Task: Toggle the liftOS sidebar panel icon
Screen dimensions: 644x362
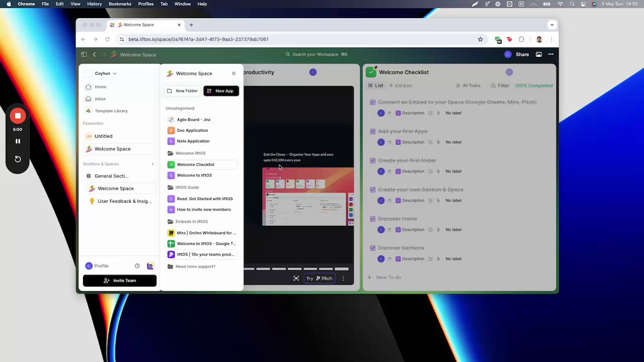Action: 84,54
